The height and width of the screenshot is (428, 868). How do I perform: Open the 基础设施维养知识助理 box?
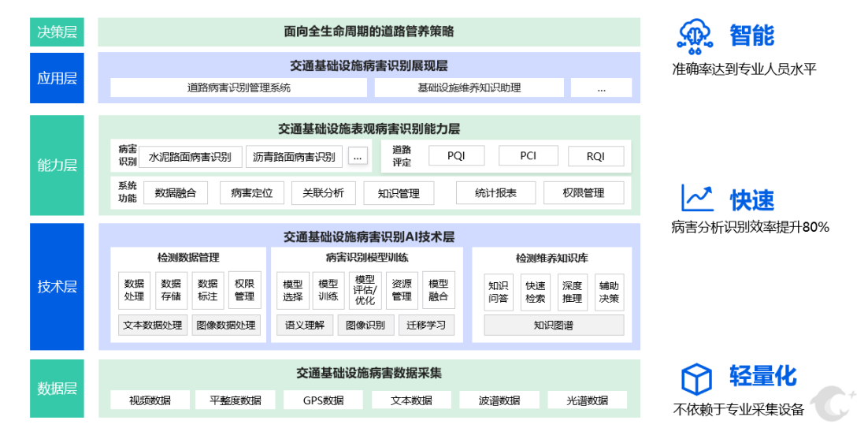469,87
